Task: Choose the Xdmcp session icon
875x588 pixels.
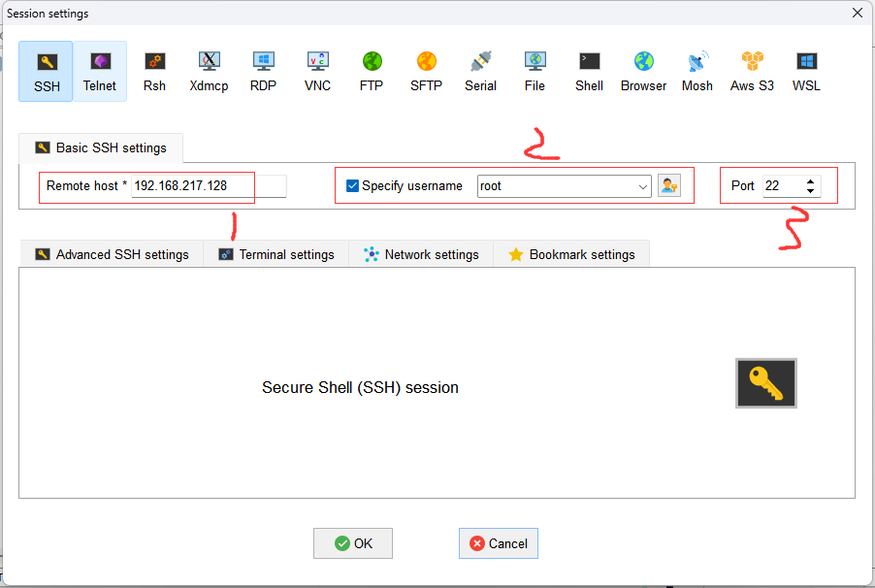Action: point(209,72)
